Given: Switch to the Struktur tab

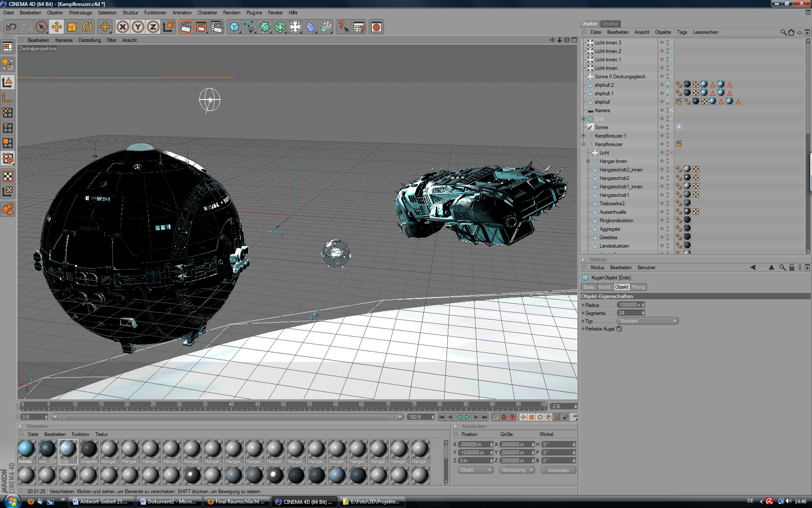Looking at the screenshot, I should pyautogui.click(x=610, y=24).
